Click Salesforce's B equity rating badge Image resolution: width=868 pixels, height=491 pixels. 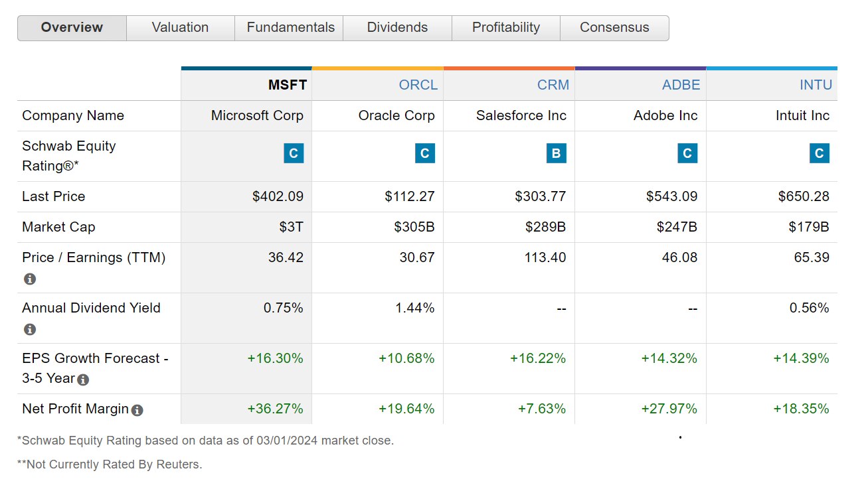click(x=556, y=154)
